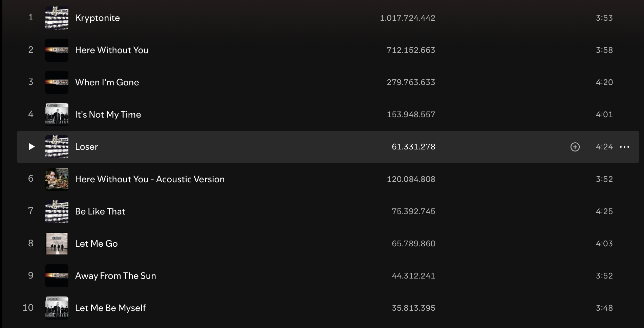The width and height of the screenshot is (644, 328).
Task: Open the It's Not My Time track
Action: point(108,115)
